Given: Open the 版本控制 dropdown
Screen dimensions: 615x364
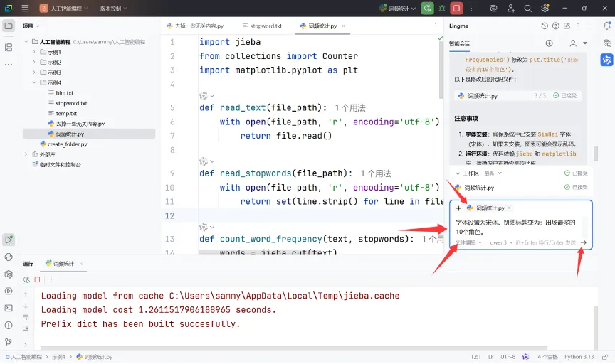Looking at the screenshot, I should [x=113, y=9].
